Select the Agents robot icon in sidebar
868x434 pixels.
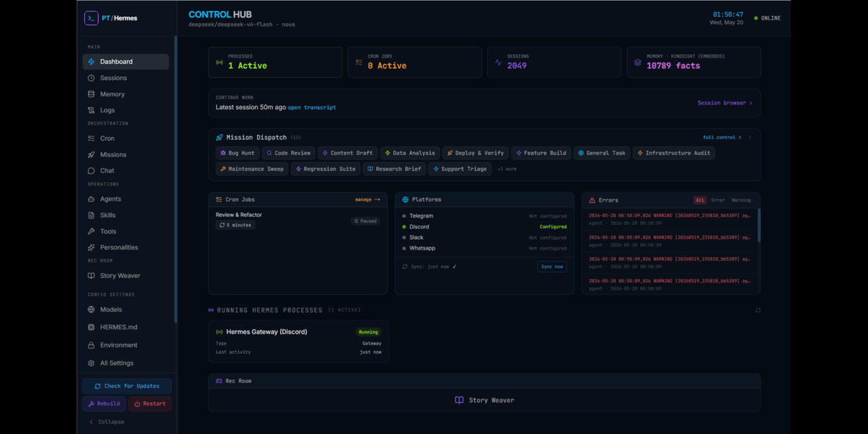point(92,199)
